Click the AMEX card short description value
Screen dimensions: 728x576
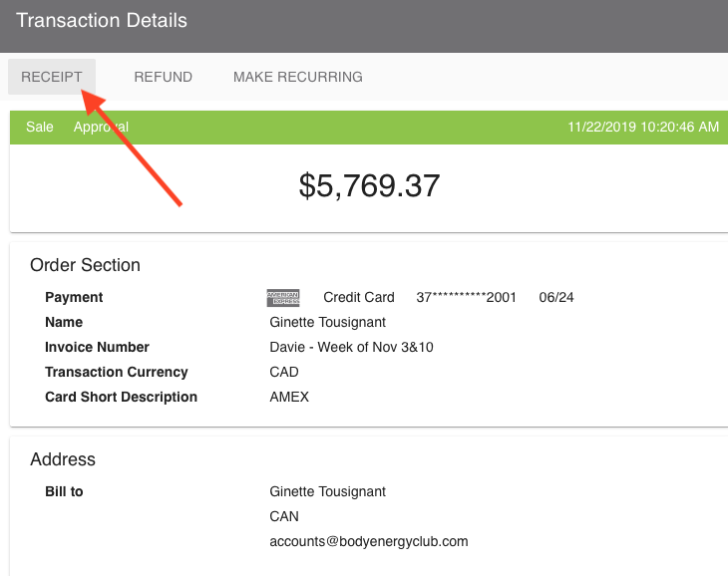tap(289, 397)
